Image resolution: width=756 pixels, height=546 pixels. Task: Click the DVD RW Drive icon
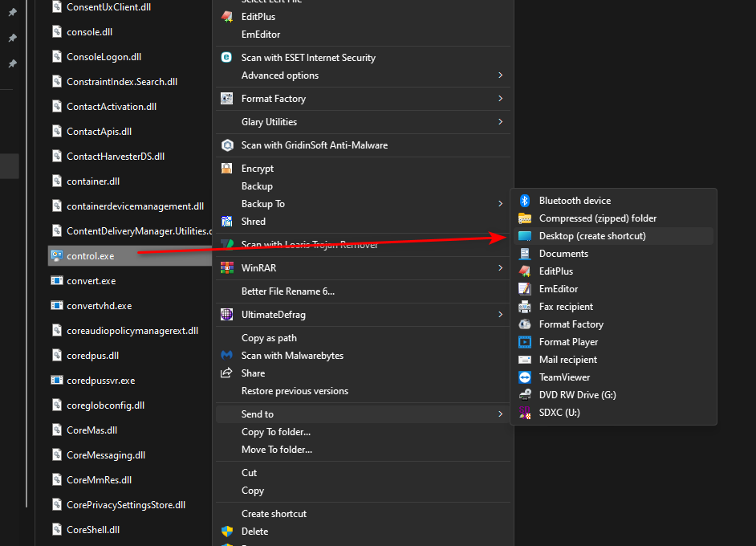tap(525, 395)
